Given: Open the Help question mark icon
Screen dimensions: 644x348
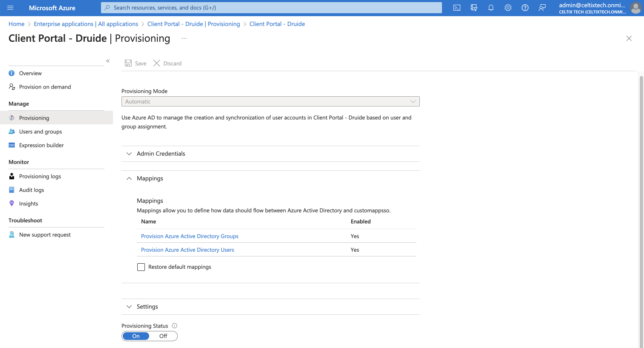Looking at the screenshot, I should [x=525, y=8].
